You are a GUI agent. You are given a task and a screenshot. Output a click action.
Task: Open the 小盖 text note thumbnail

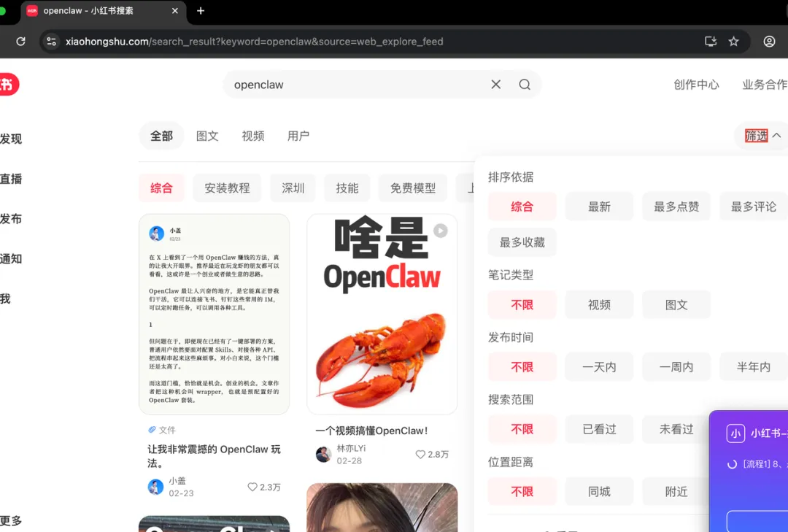pos(214,315)
